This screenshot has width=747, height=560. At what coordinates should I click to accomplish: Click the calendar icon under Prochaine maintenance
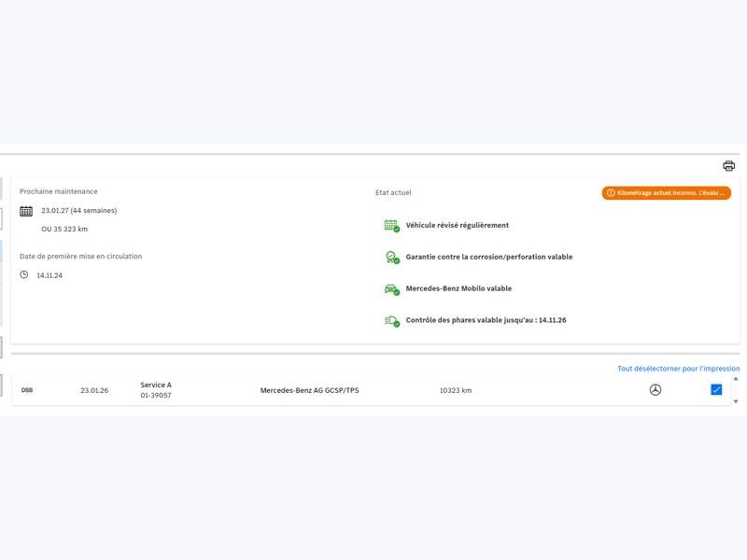(26, 211)
